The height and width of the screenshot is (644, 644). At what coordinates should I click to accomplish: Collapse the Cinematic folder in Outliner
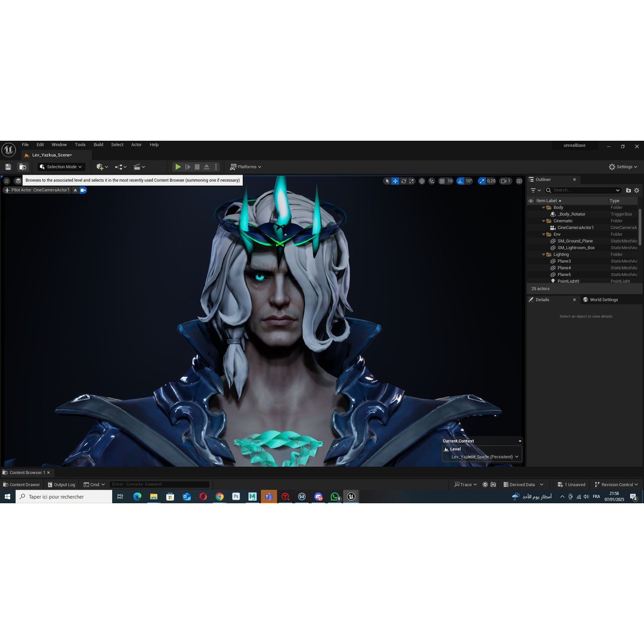[543, 221]
